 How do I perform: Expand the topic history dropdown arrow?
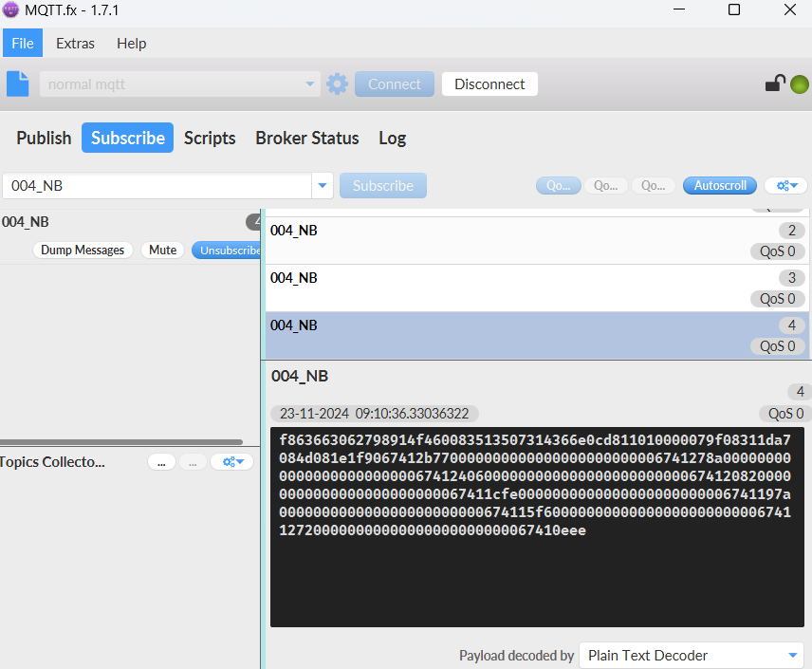click(x=323, y=185)
